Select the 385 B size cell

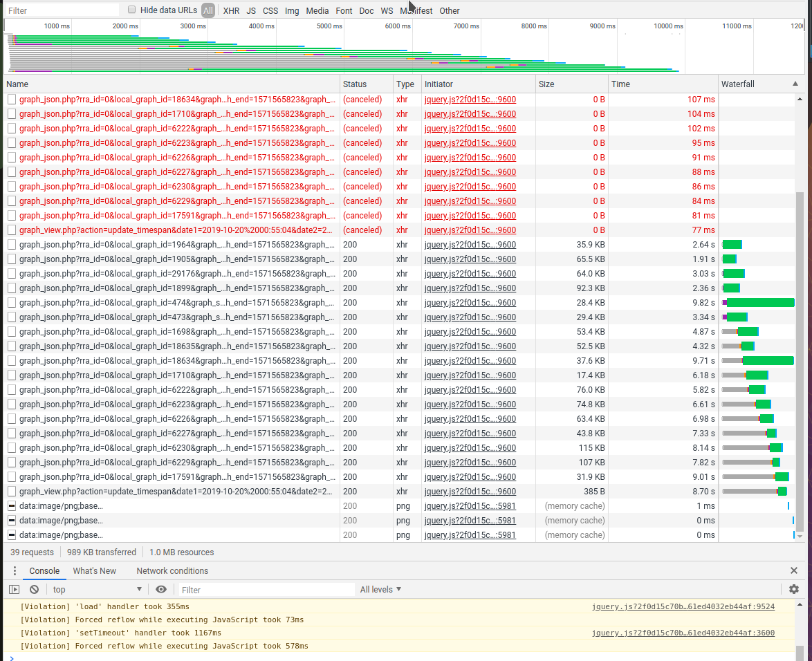(x=572, y=491)
